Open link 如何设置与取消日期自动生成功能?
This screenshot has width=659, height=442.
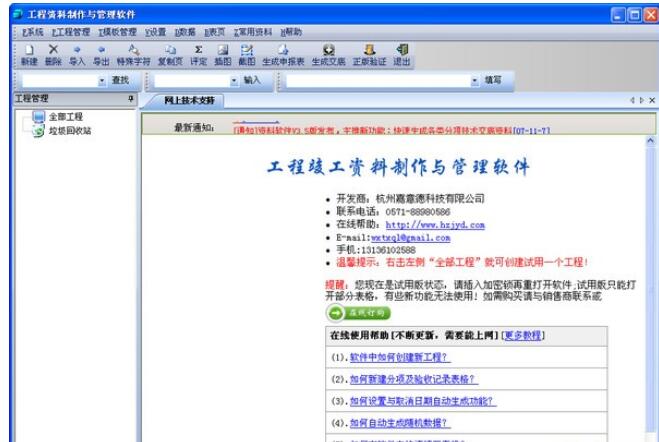(x=423, y=401)
